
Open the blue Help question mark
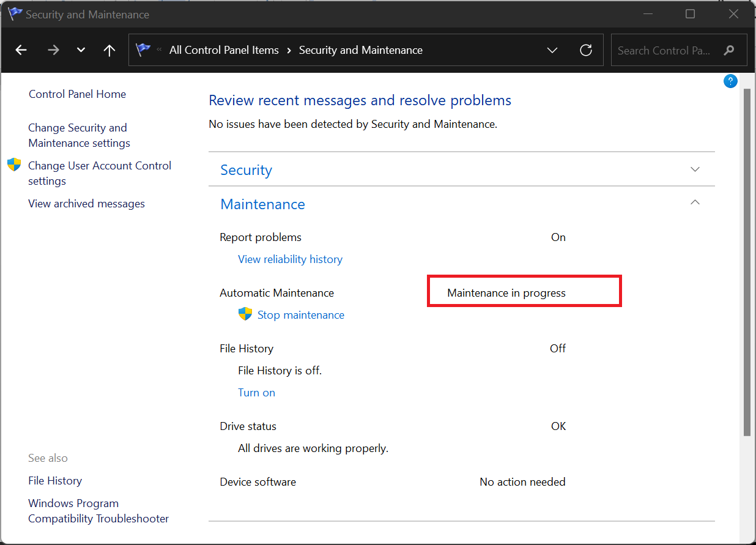730,81
